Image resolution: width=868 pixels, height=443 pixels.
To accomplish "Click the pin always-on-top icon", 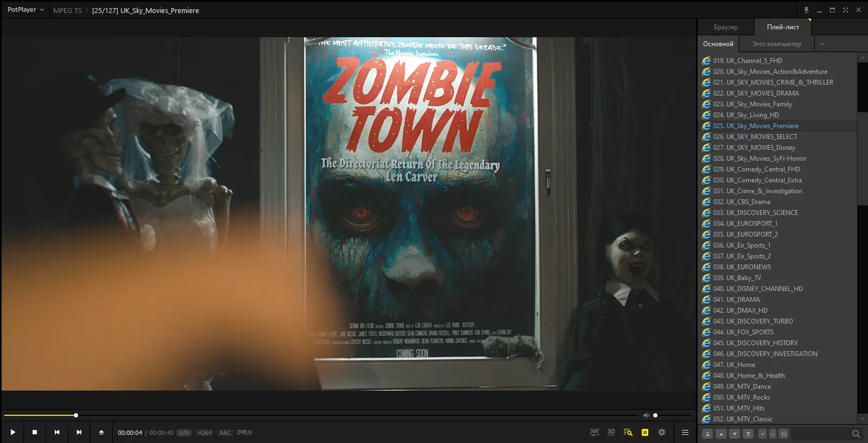I will 806,10.
